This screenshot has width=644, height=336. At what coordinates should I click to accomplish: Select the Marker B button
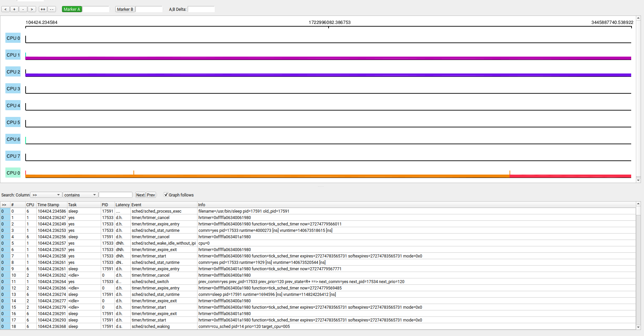point(125,9)
